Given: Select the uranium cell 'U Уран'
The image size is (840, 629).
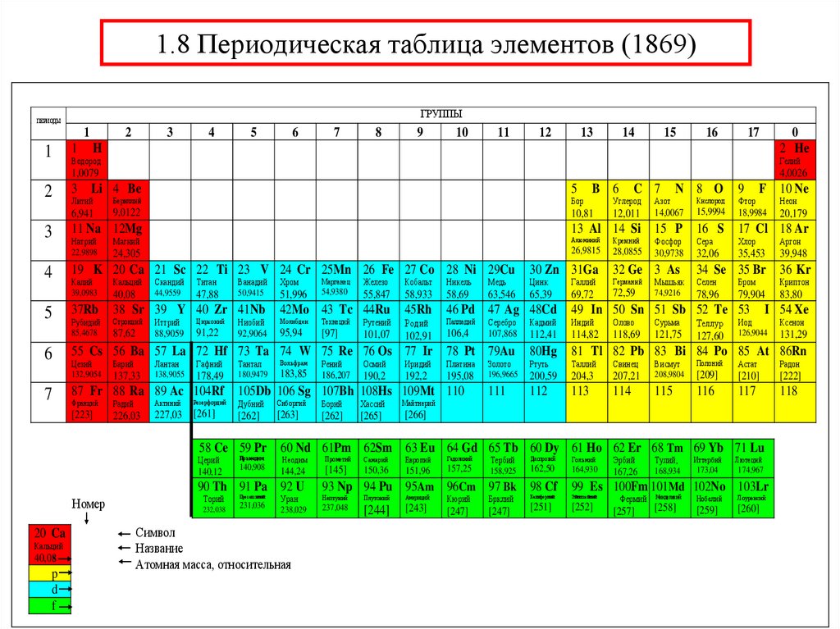Looking at the screenshot, I should (x=295, y=498).
